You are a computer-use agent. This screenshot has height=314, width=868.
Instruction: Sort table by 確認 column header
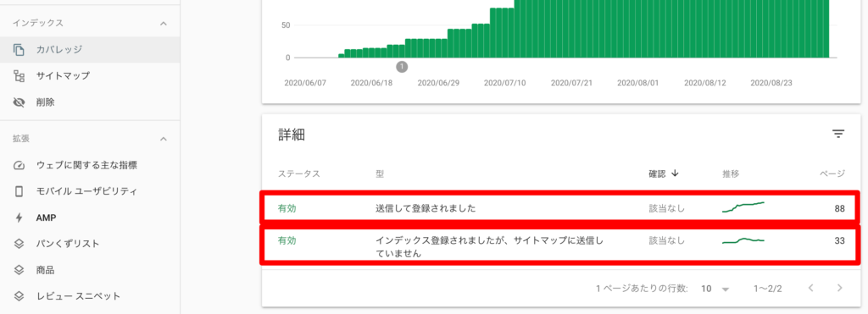657,174
